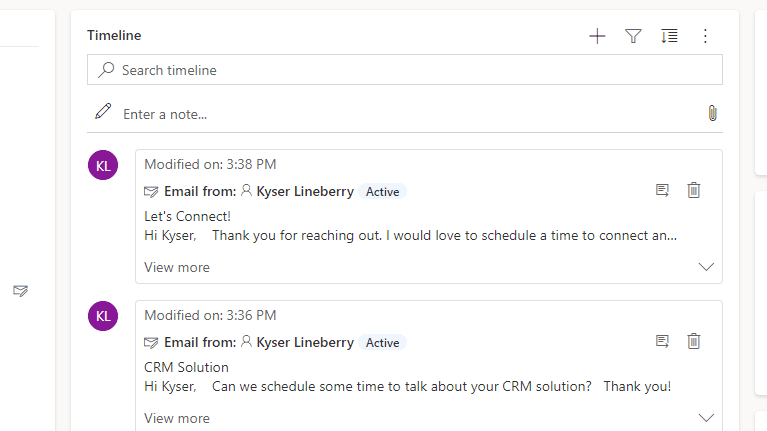
Task: Click the KL avatar beside the 3:38 PM email
Action: coord(103,166)
